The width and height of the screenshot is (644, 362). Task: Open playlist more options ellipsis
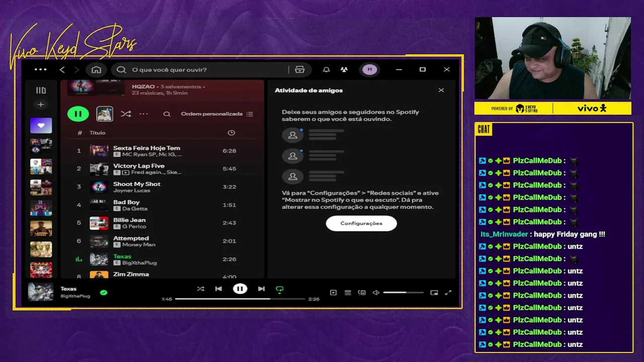tap(144, 114)
